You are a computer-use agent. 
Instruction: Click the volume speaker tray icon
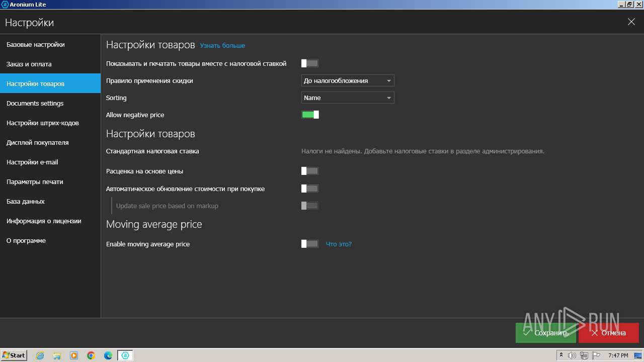pos(572,355)
